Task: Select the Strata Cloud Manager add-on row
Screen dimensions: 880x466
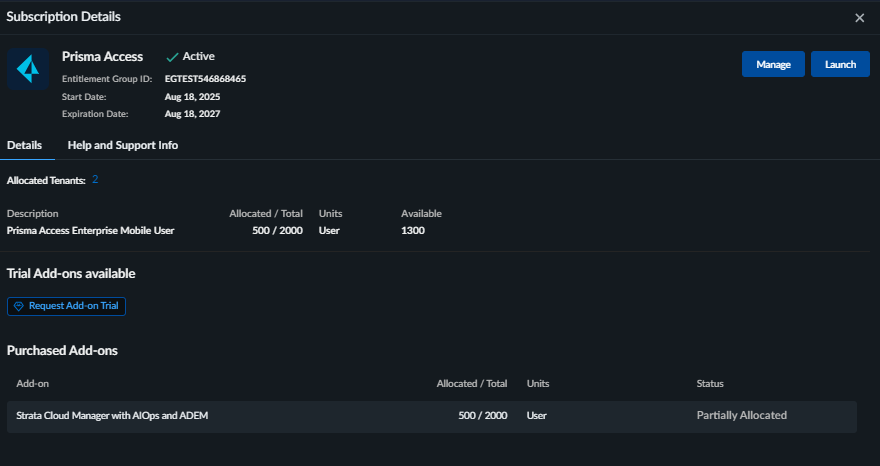Action: coord(431,415)
